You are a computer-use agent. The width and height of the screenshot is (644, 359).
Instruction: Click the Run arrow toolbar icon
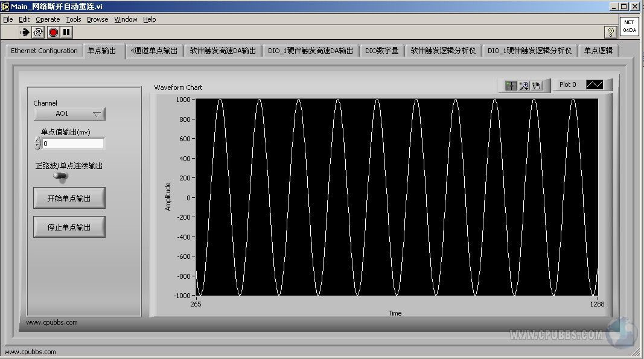25,32
